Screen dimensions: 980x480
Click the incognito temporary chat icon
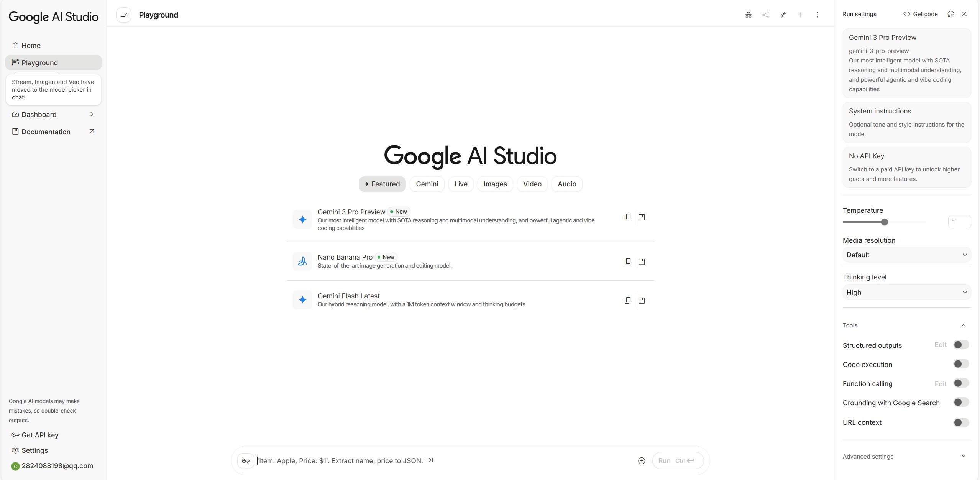748,15
